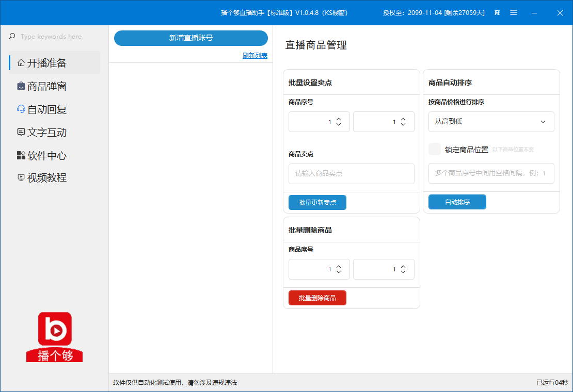Click the shopping bag icon beside 商品弹窗
Screen dimensions: 573x392
[x=21, y=86]
